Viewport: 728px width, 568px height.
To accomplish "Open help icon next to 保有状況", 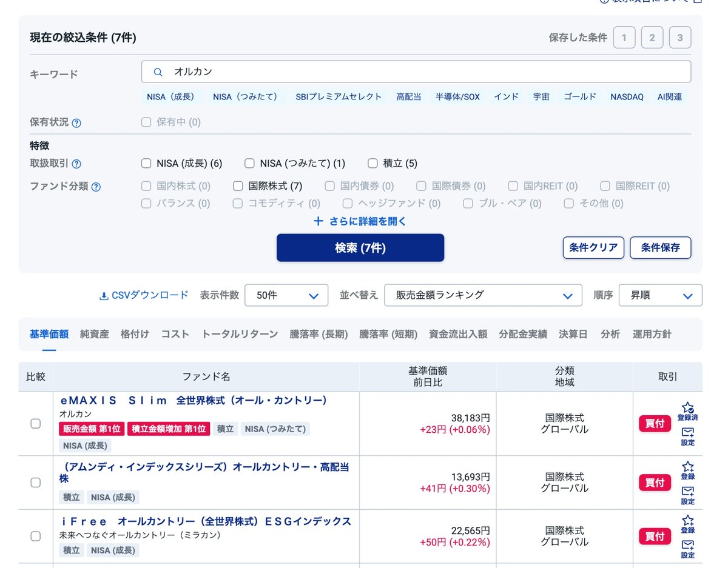I will [76, 123].
